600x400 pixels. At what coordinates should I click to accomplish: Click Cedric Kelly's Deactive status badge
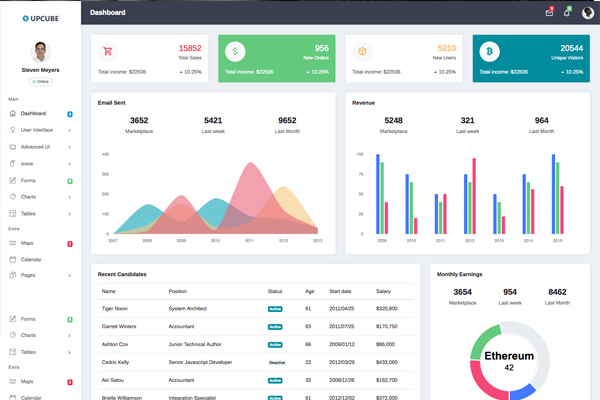[277, 362]
